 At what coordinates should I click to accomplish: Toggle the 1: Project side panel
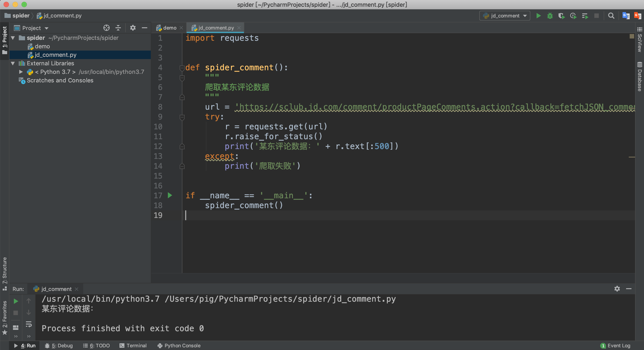click(x=4, y=40)
